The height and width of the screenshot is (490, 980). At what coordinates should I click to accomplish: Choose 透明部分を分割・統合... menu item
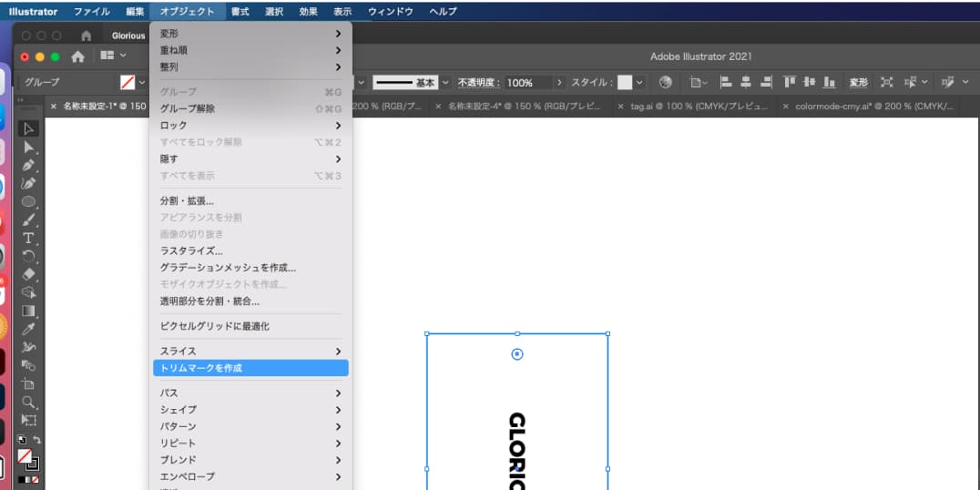pyautogui.click(x=251, y=301)
